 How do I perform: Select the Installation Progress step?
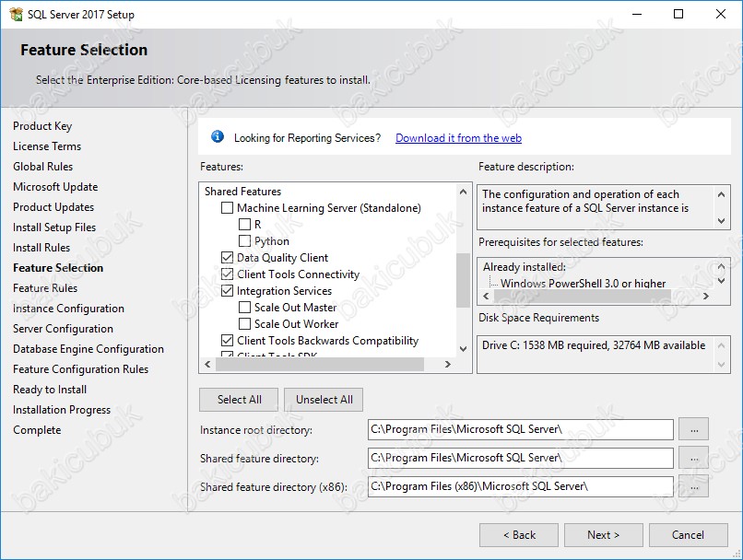point(62,410)
